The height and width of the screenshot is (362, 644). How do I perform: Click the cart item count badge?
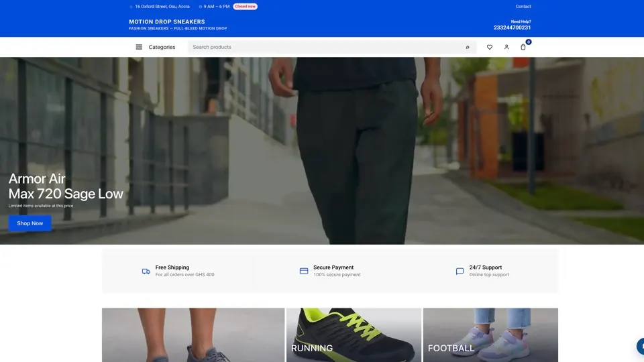tap(529, 42)
